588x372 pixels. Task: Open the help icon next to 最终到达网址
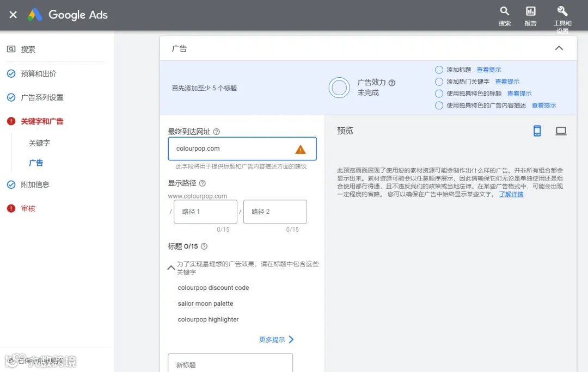[216, 132]
